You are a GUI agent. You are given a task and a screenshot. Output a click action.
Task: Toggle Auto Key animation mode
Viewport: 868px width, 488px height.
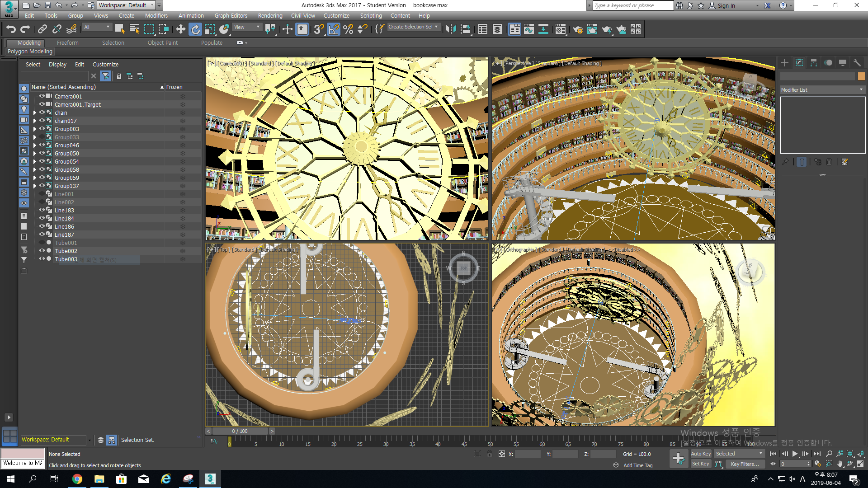[700, 454]
